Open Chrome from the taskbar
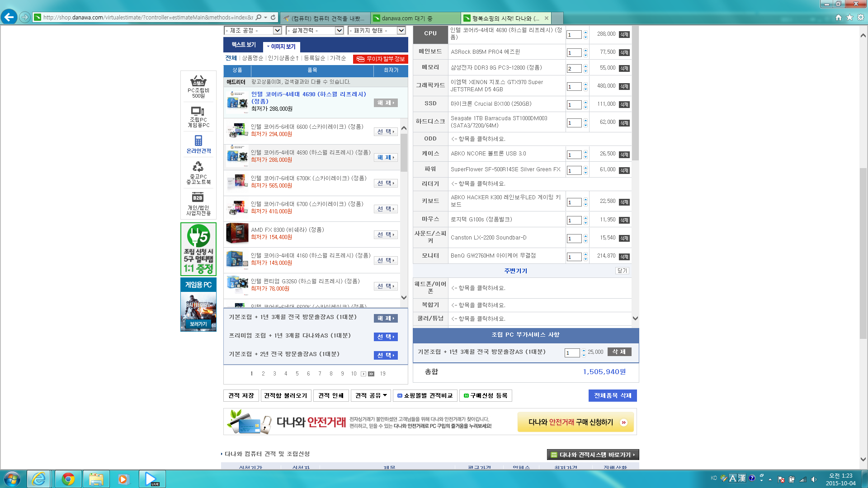The width and height of the screenshot is (868, 488). (x=68, y=479)
